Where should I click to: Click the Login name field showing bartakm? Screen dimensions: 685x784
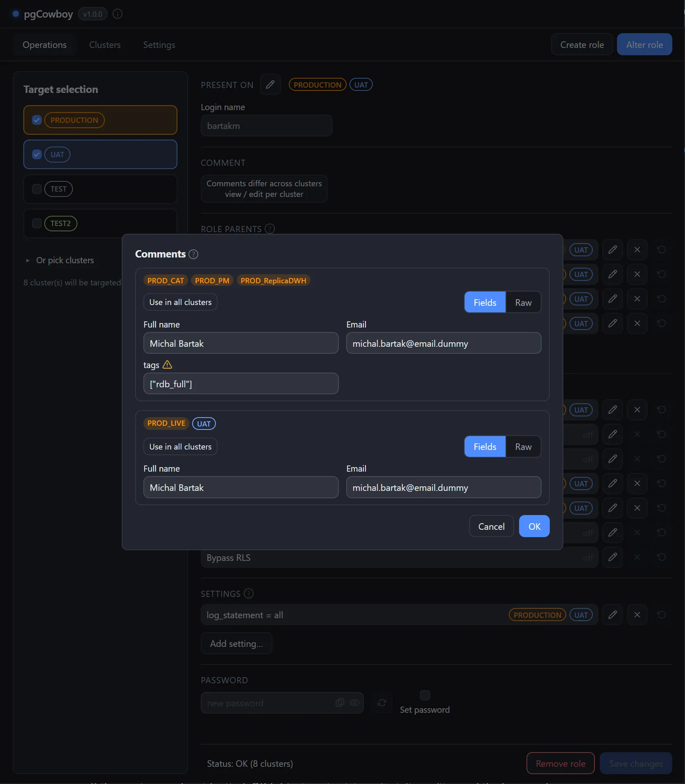pyautogui.click(x=266, y=126)
